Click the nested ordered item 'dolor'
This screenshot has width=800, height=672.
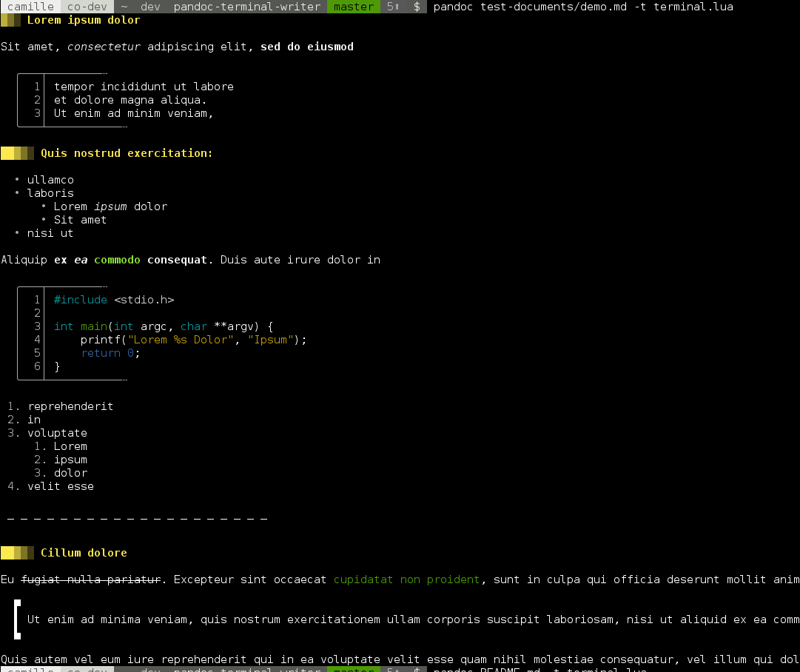pos(70,473)
